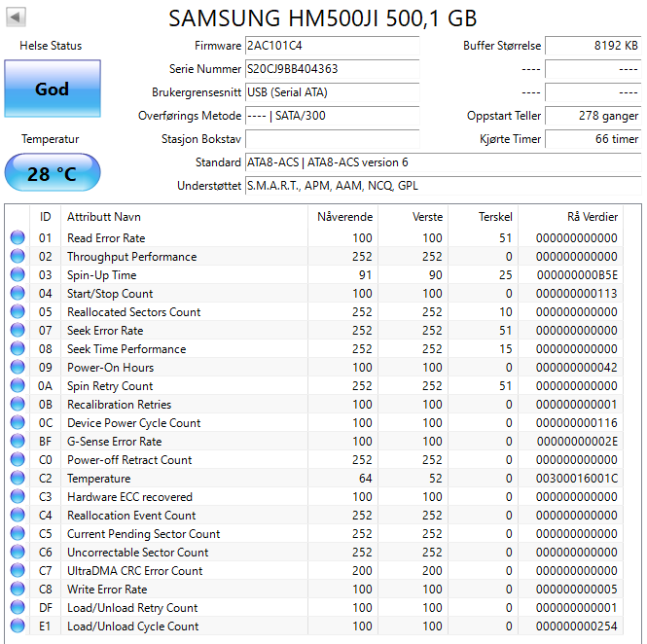647x644 pixels.
Task: Click the status orb beside Load/Unload Cycle Count
Action: (x=18, y=626)
